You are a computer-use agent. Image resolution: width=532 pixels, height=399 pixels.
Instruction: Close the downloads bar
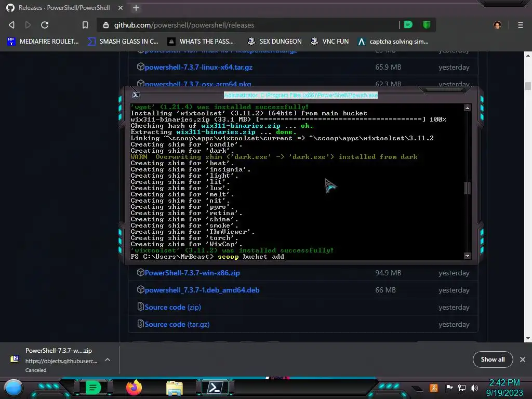coord(523,360)
